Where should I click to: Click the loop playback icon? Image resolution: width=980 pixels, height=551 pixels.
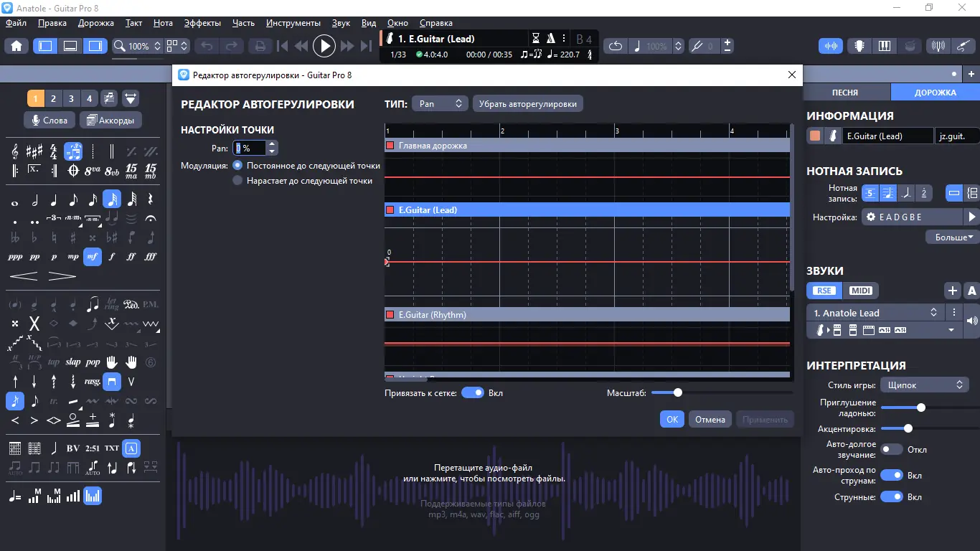616,46
